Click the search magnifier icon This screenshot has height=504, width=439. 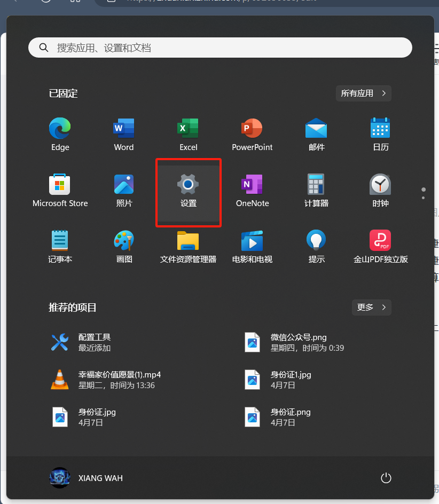44,48
